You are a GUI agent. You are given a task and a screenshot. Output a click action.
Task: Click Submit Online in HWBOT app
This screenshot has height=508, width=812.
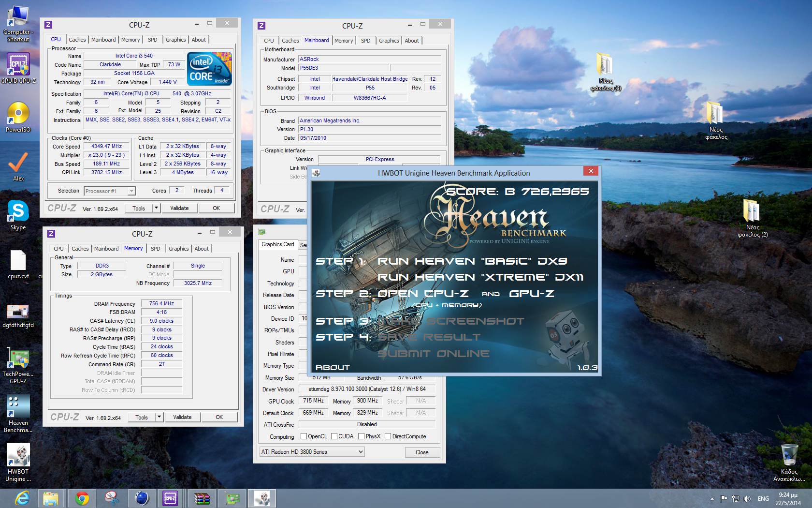pos(434,354)
